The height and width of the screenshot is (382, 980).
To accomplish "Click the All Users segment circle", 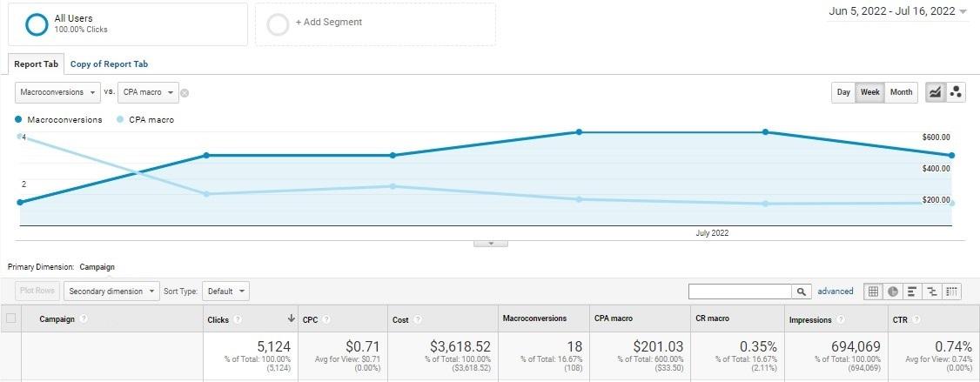I will (37, 24).
